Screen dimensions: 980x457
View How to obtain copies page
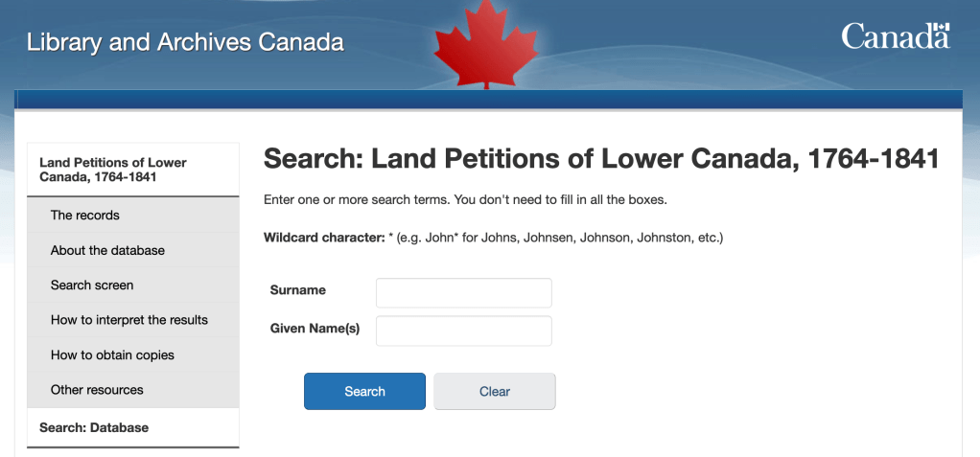coord(112,355)
